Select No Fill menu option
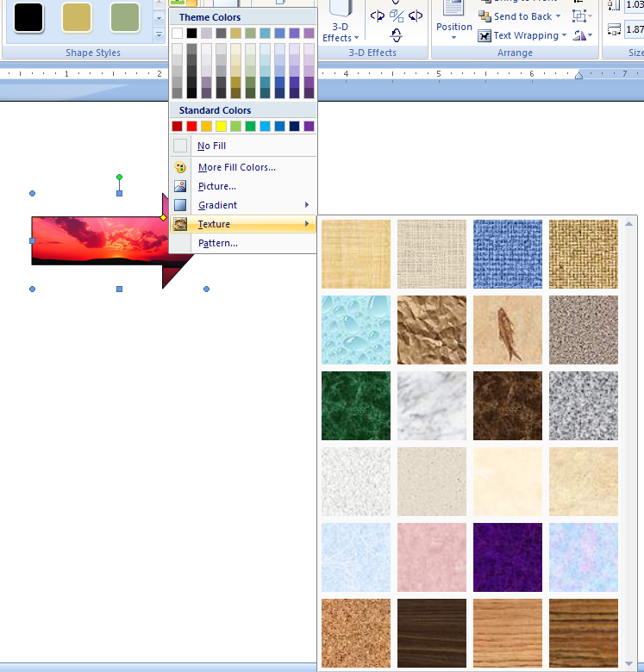644x672 pixels. point(243,146)
